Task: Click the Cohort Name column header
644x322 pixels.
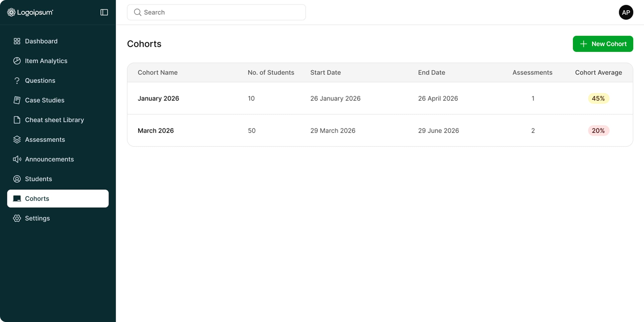Action: pos(157,72)
